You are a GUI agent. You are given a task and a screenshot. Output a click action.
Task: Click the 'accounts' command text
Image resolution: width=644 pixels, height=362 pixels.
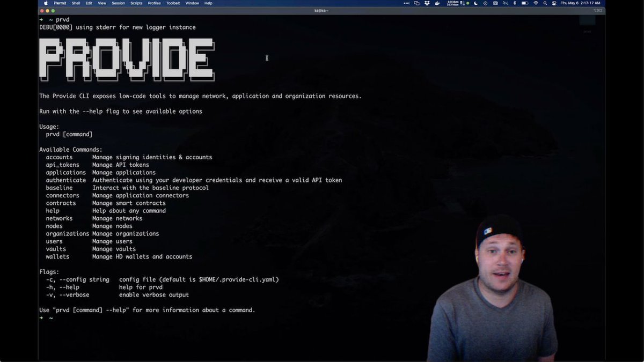(59, 157)
